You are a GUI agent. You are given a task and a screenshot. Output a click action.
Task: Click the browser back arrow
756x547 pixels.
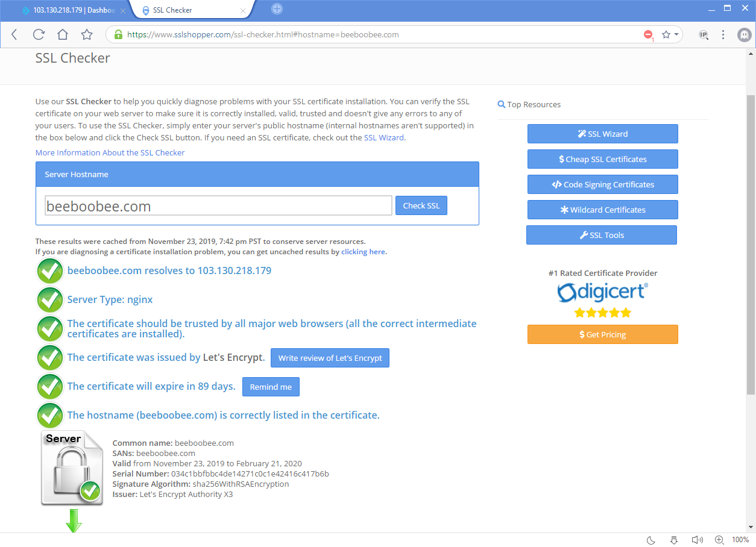[x=14, y=35]
